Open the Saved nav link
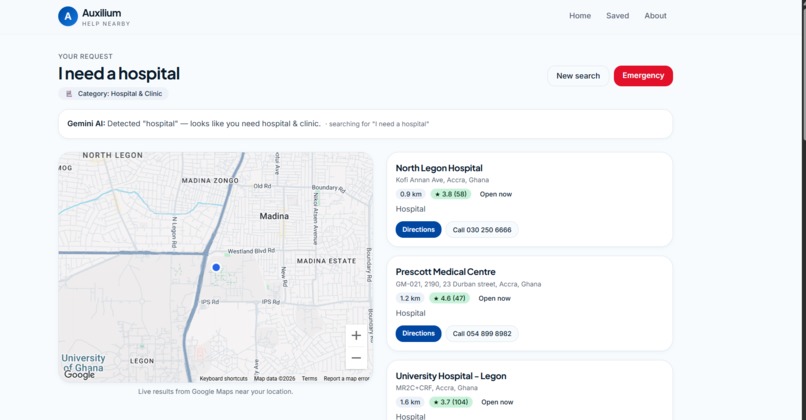 [617, 16]
